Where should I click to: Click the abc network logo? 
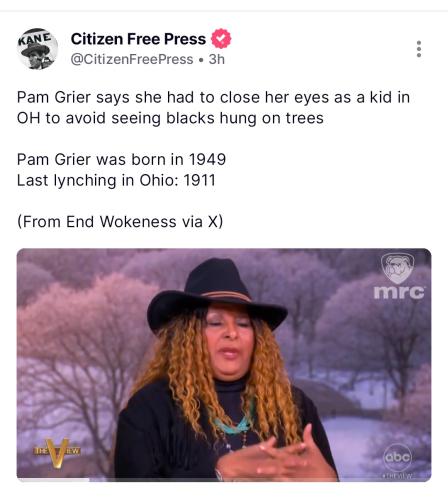coord(397,457)
